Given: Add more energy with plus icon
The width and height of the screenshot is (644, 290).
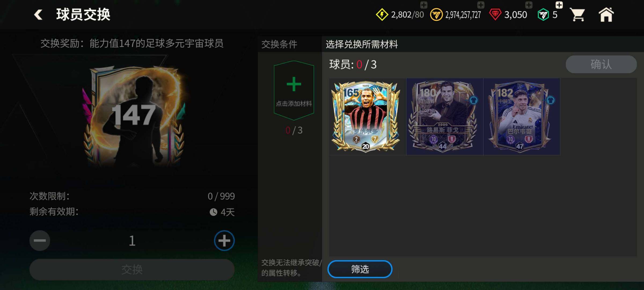Looking at the screenshot, I should (x=424, y=5).
